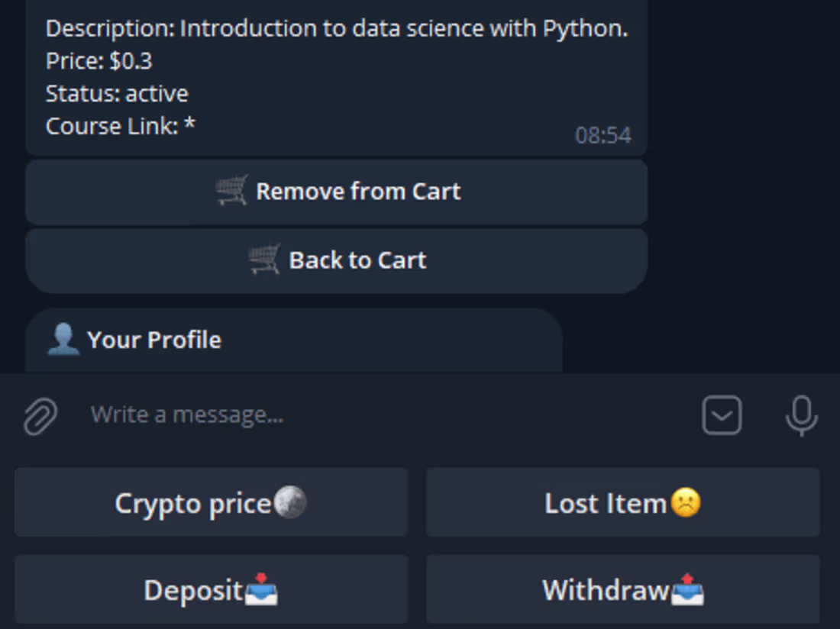
Task: Choose Withdraw from the bot keyboard
Action: click(x=623, y=588)
